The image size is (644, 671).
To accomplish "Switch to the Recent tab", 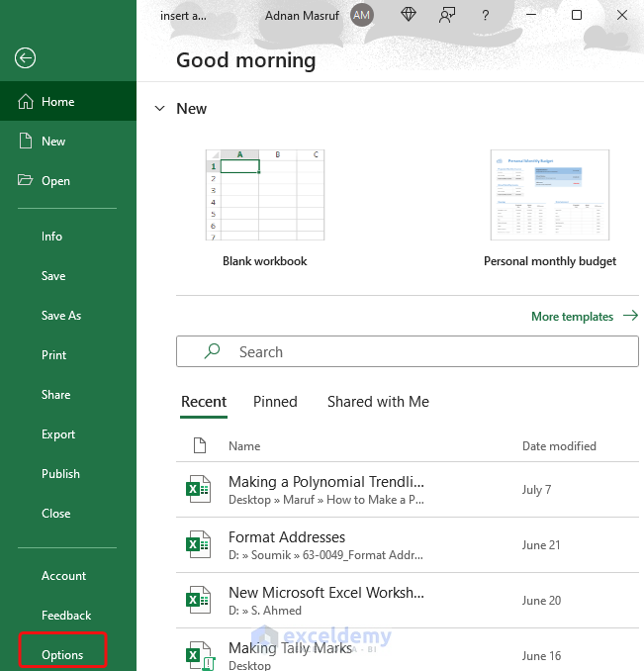I will [204, 402].
